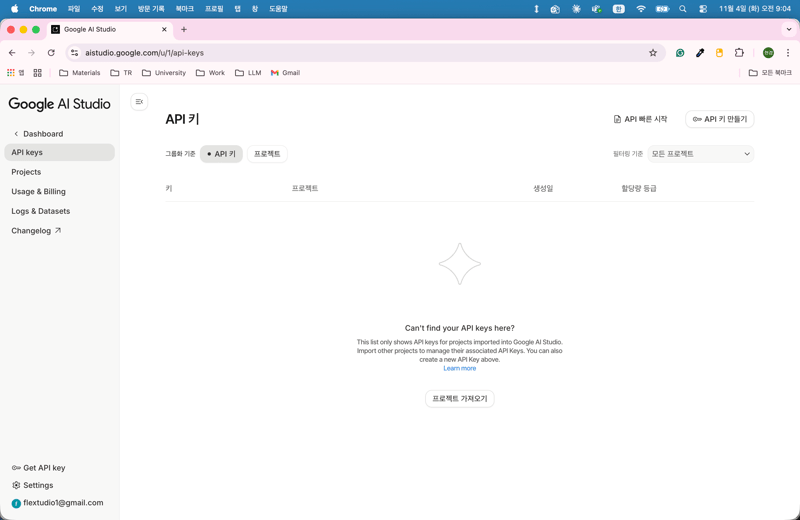Open the Extensions puzzle-piece menu
Image resolution: width=800 pixels, height=520 pixels.
739,53
